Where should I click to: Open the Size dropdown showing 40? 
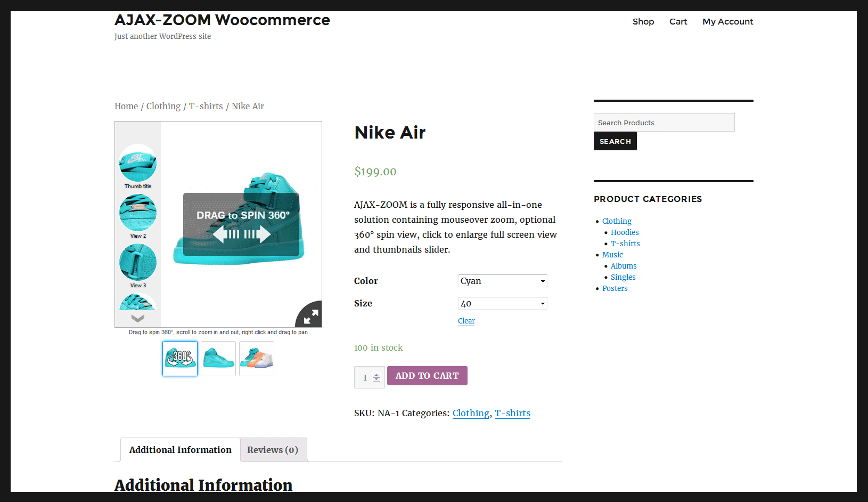pos(503,303)
